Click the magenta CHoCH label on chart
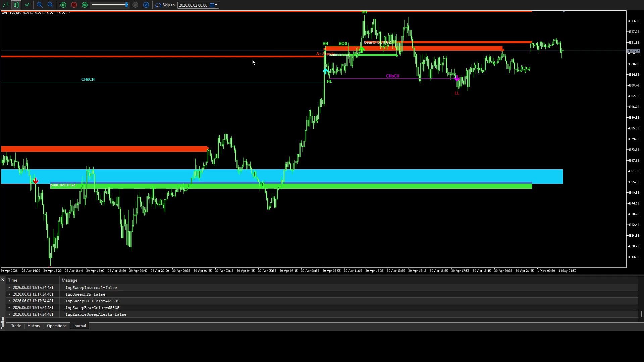This screenshot has height=362, width=644. [392, 76]
